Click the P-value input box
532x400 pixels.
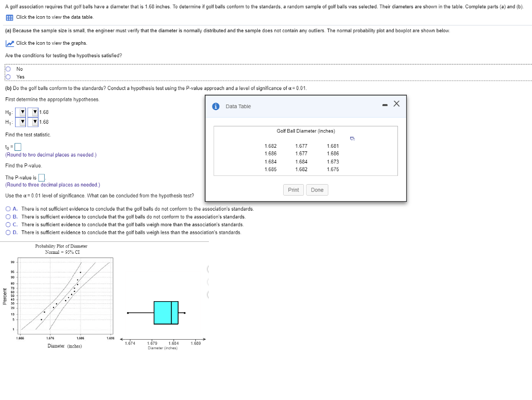point(41,177)
